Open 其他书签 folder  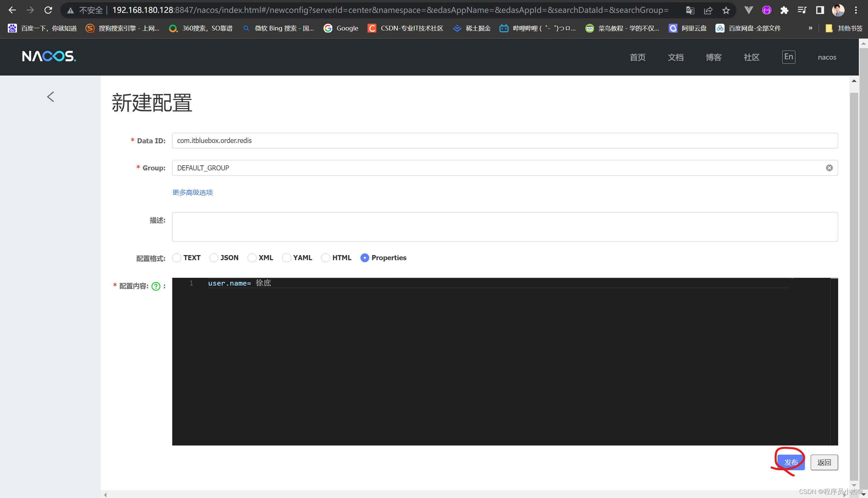[x=844, y=28]
